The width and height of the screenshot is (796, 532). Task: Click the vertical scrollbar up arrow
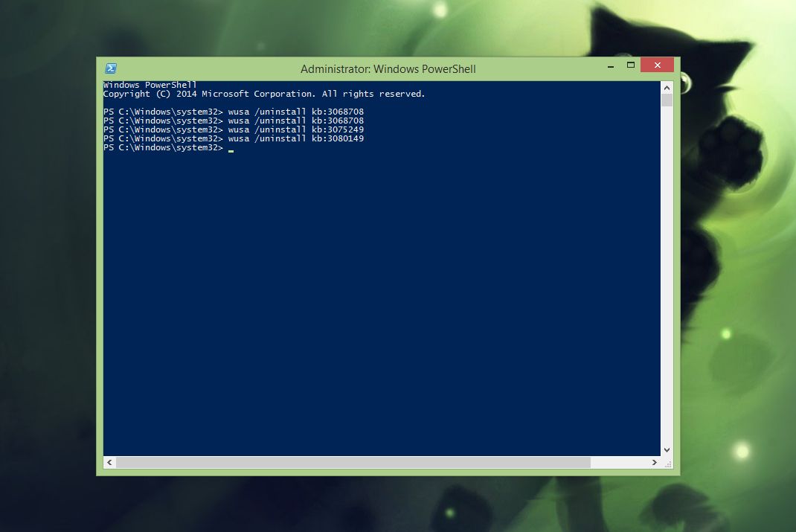[667, 88]
